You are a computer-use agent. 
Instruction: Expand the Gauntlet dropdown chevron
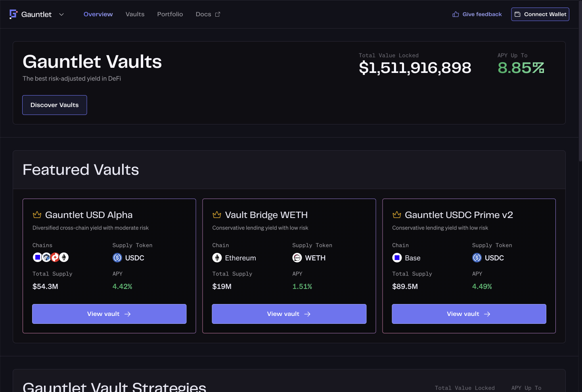coord(61,14)
